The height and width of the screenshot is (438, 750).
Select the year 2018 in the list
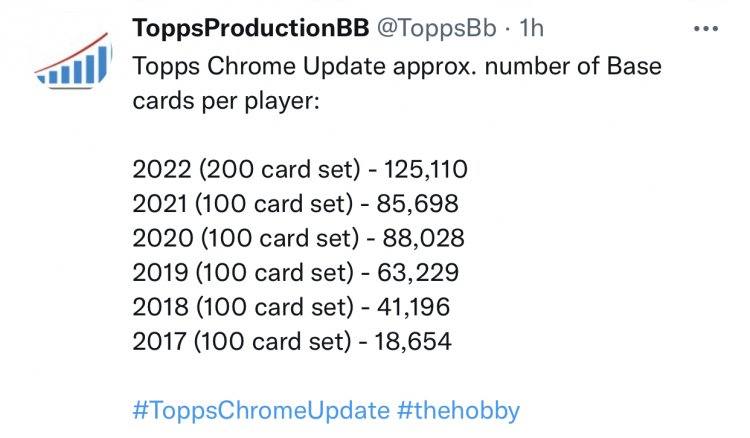160,307
